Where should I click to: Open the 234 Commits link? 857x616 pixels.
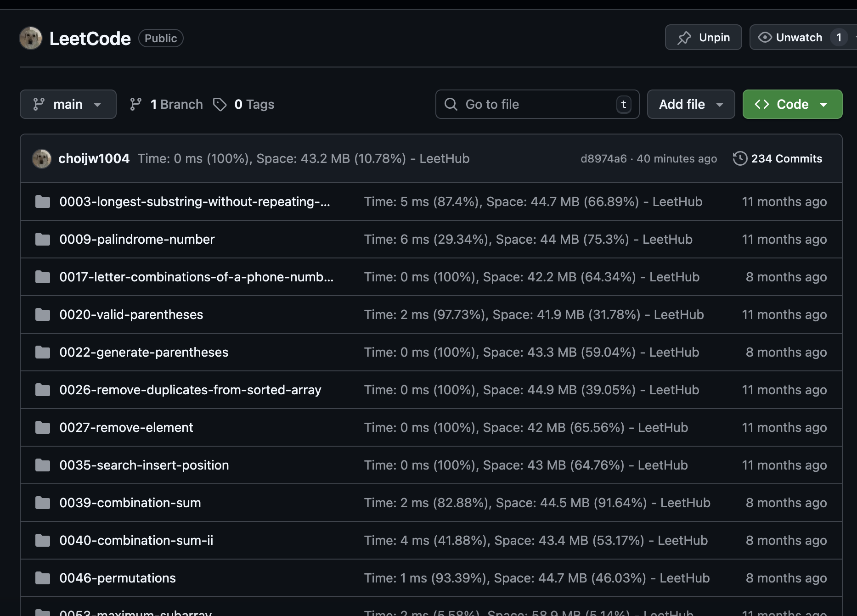pyautogui.click(x=786, y=158)
